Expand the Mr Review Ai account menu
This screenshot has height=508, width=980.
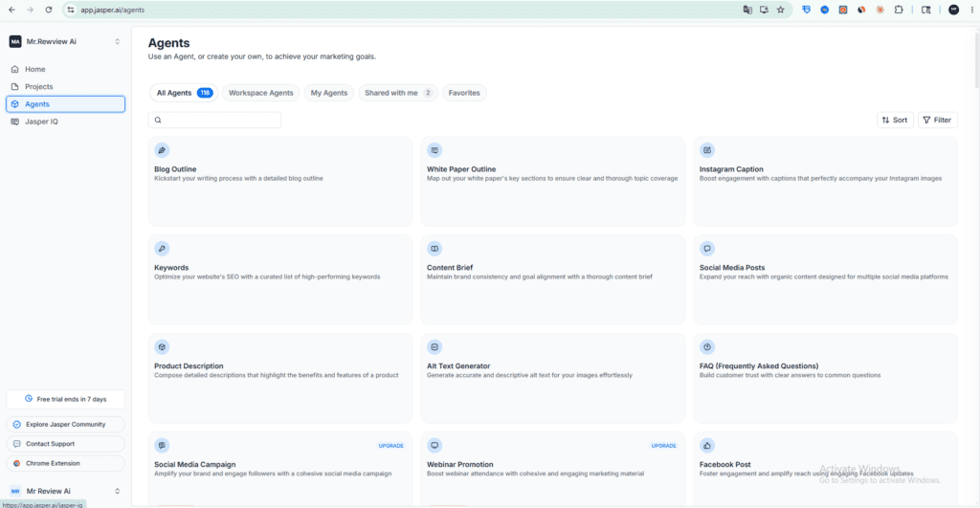[117, 491]
